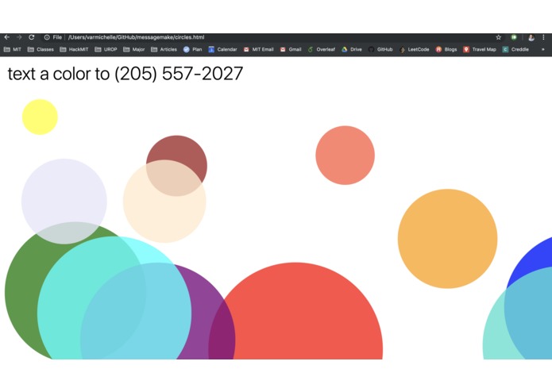Screen dimensions: 552x392
Task: Click the browser forward arrow
Action: click(x=19, y=37)
